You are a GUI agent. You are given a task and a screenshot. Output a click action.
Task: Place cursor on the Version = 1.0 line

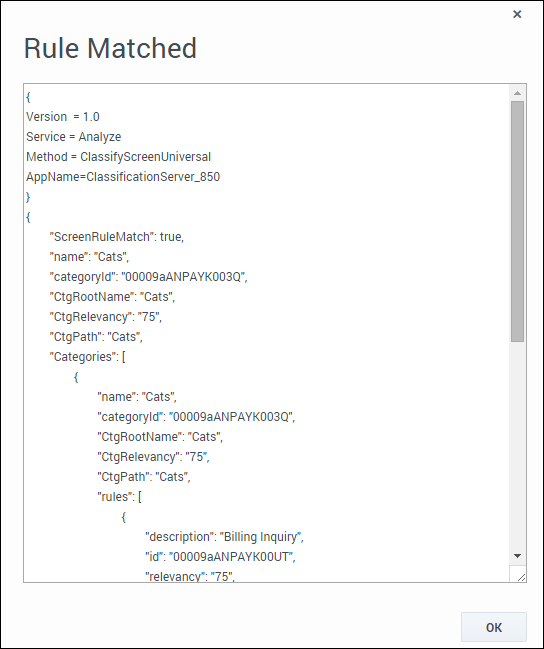63,117
